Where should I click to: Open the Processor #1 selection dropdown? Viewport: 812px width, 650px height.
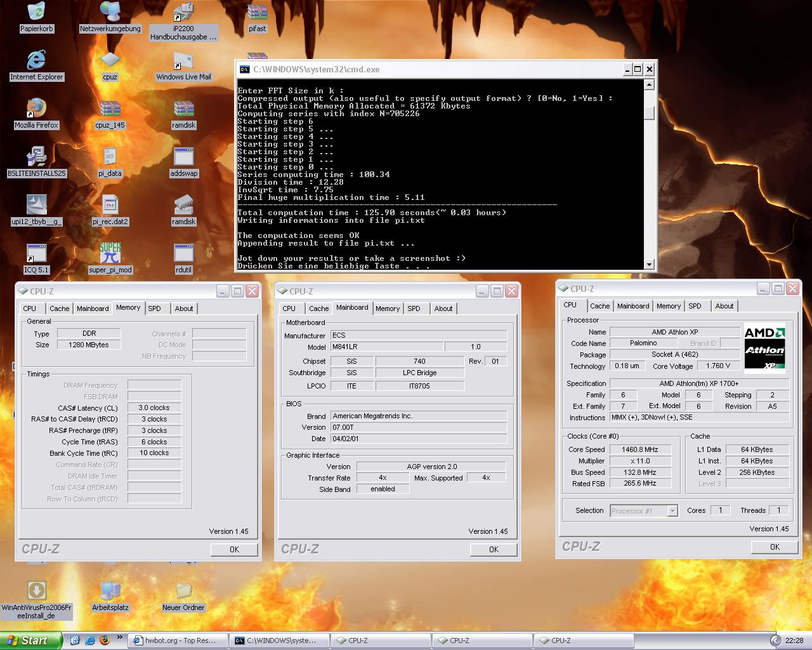(644, 510)
